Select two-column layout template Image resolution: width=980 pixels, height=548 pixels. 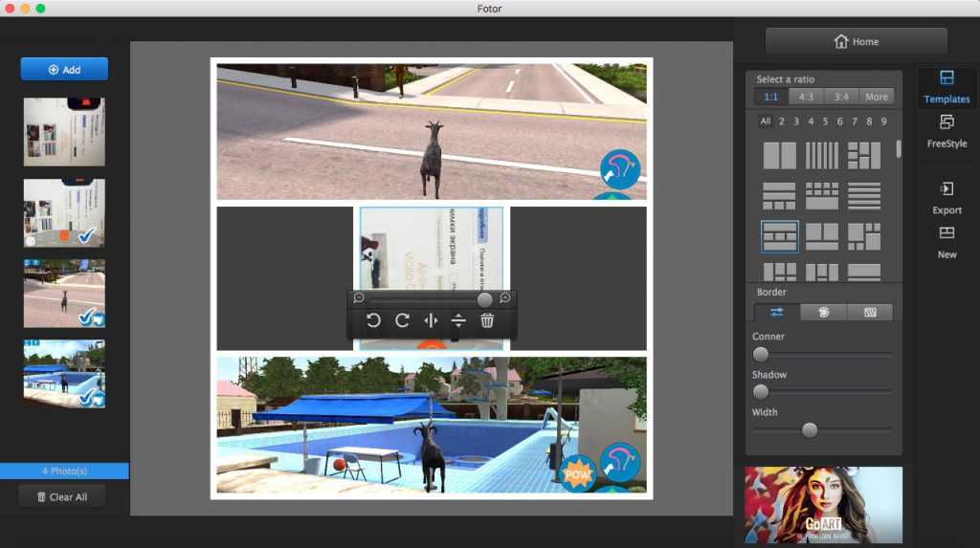click(x=779, y=156)
